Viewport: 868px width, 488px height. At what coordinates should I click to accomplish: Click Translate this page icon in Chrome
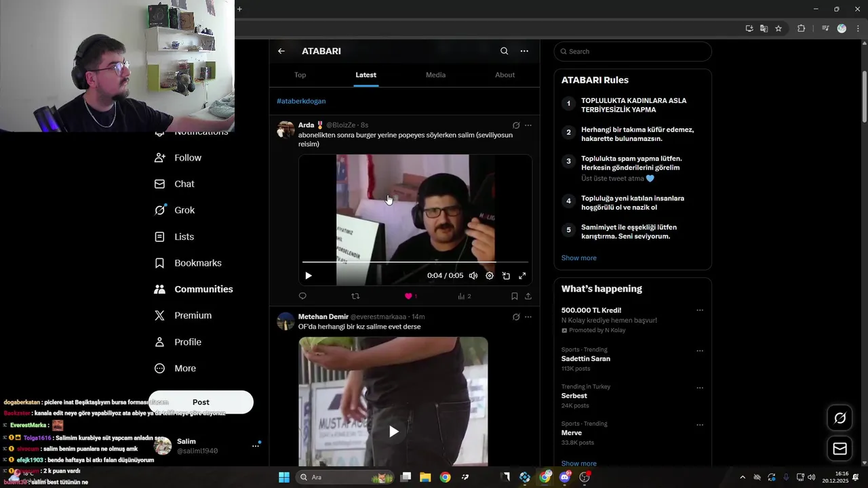coord(764,28)
